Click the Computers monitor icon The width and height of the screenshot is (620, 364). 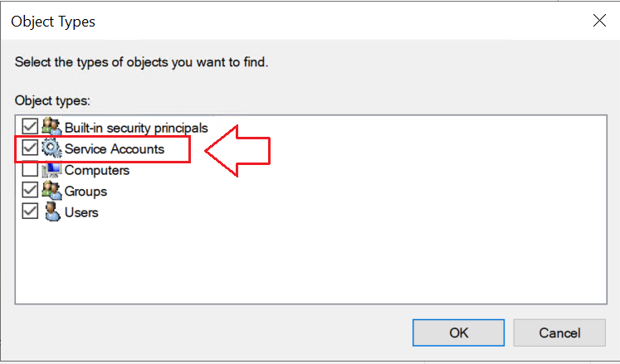pyautogui.click(x=51, y=170)
